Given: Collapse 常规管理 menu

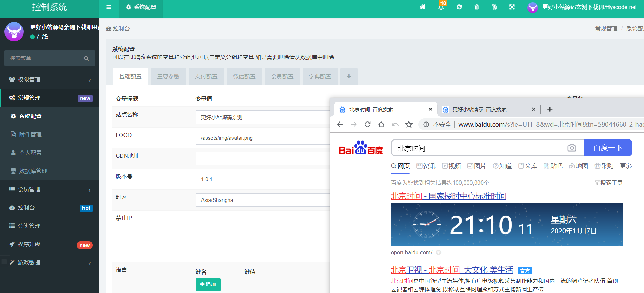Looking at the screenshot, I should point(50,98).
